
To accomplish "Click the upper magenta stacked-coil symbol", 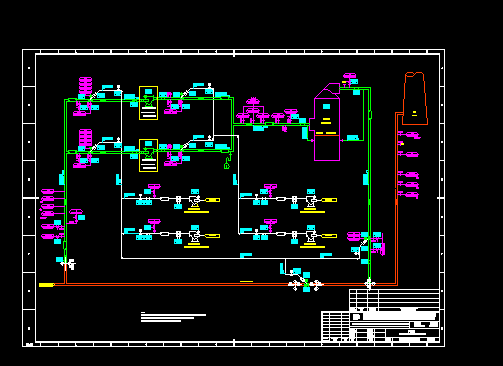I will 85,86.
